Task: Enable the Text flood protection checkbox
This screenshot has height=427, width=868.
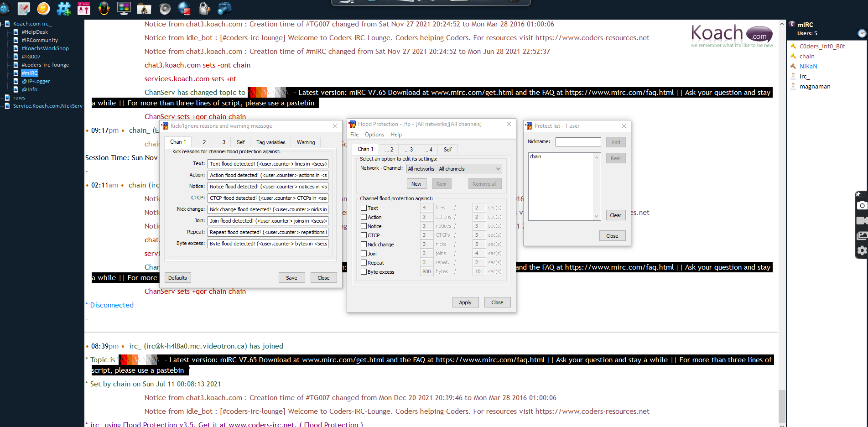Action: (x=364, y=208)
